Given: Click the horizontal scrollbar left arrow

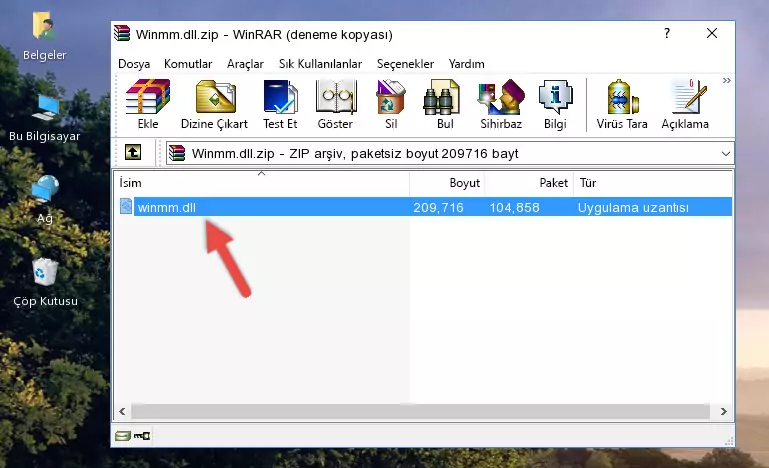Looking at the screenshot, I should [123, 411].
